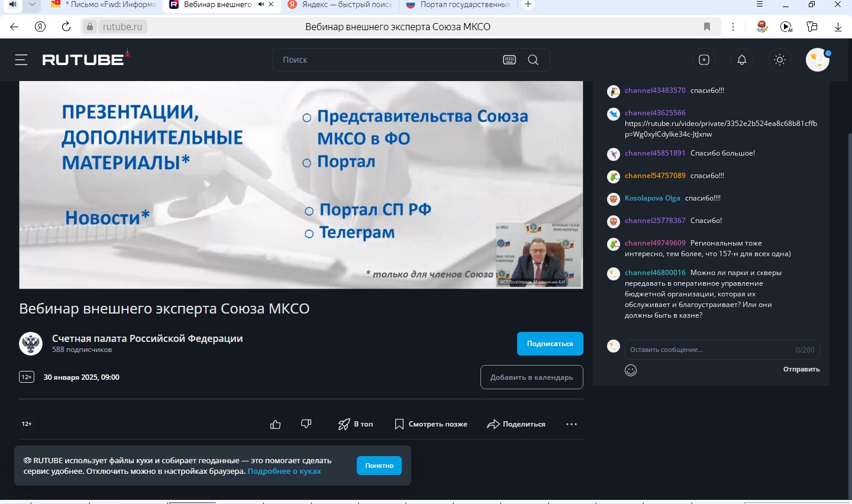
Task: Select the 588 подписчиков text
Action: click(82, 350)
